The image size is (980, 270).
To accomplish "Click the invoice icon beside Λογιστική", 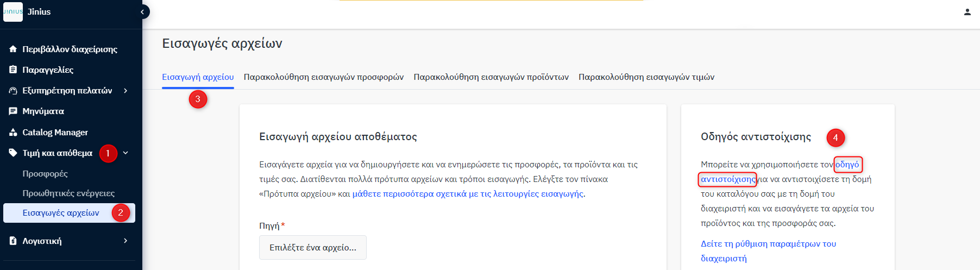I will point(13,241).
